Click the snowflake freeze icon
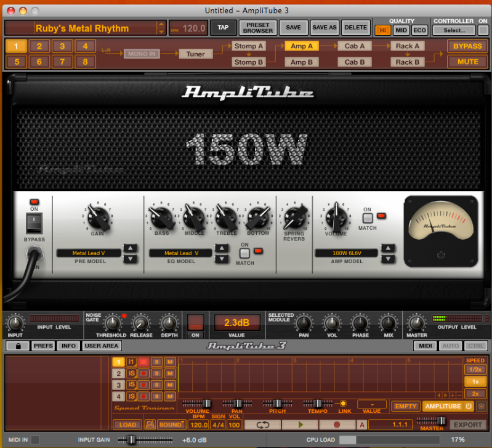This screenshot has width=492, height=448. 481,406
